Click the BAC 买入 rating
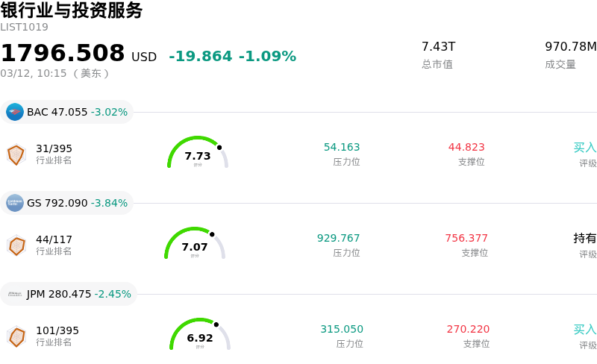This screenshot has height=364, width=597. point(585,148)
